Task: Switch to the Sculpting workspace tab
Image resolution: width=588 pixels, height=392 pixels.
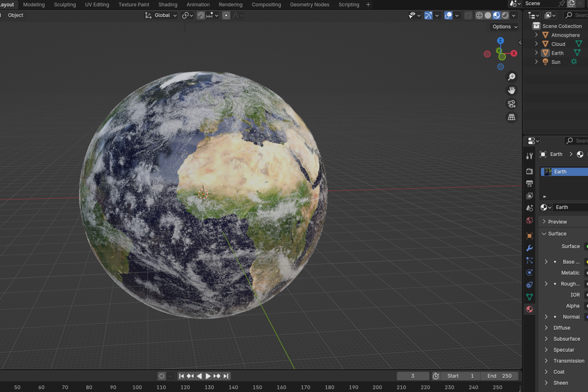Action: tap(65, 5)
